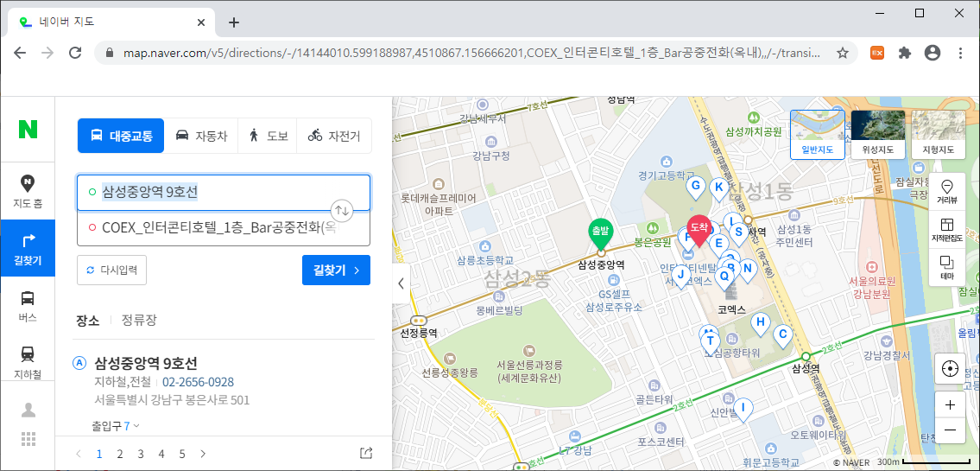Select the 자전거 bicycle tab

tap(334, 136)
